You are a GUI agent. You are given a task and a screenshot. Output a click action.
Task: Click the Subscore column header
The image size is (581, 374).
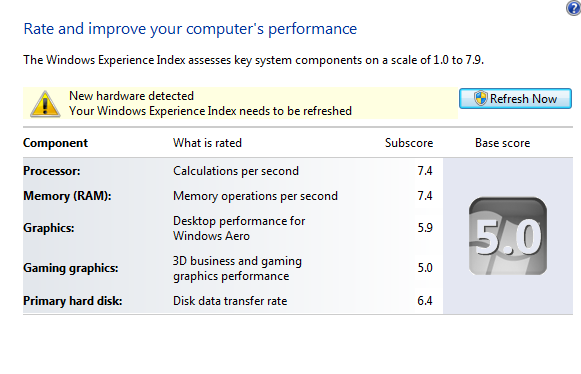point(409,143)
